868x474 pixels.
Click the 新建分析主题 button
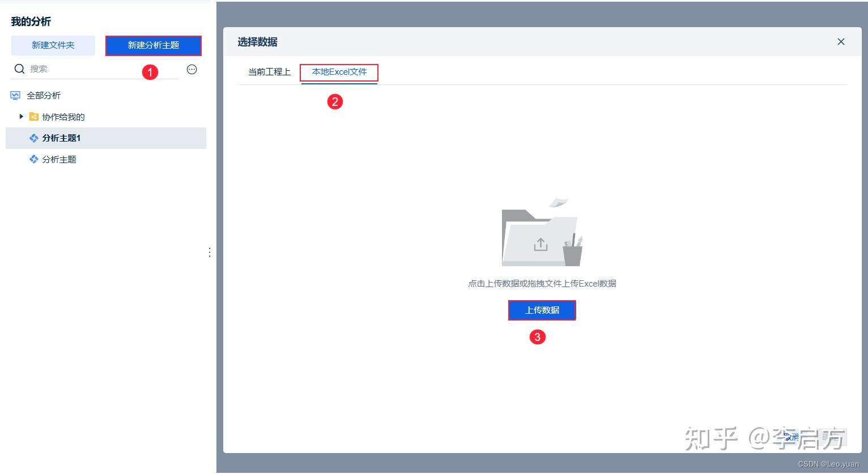[154, 45]
